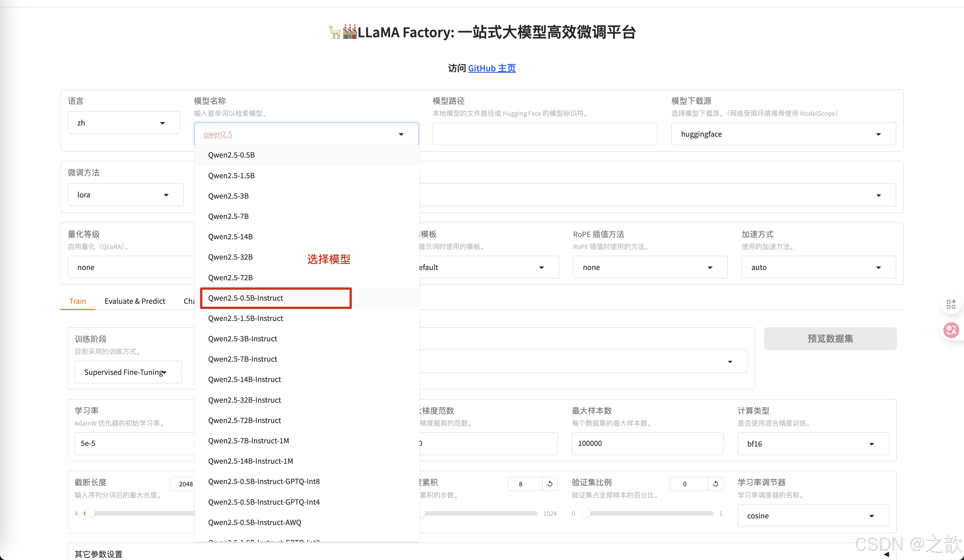Collapse the 其它参数设置 section arrow
Viewport: 964px width, 560px height.
click(886, 554)
